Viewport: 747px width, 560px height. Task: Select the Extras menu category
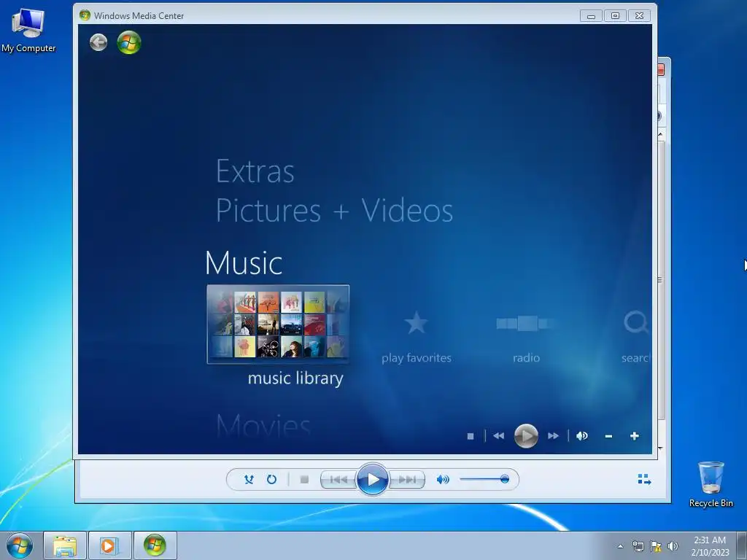(255, 171)
